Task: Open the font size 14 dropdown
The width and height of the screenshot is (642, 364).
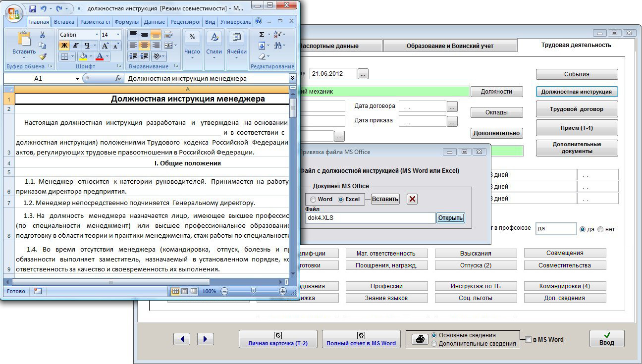Action: point(118,35)
